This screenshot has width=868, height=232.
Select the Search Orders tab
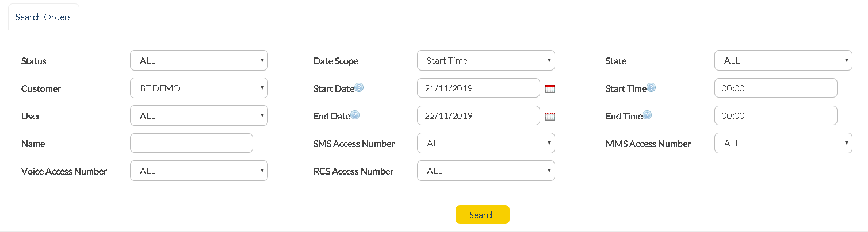44,17
